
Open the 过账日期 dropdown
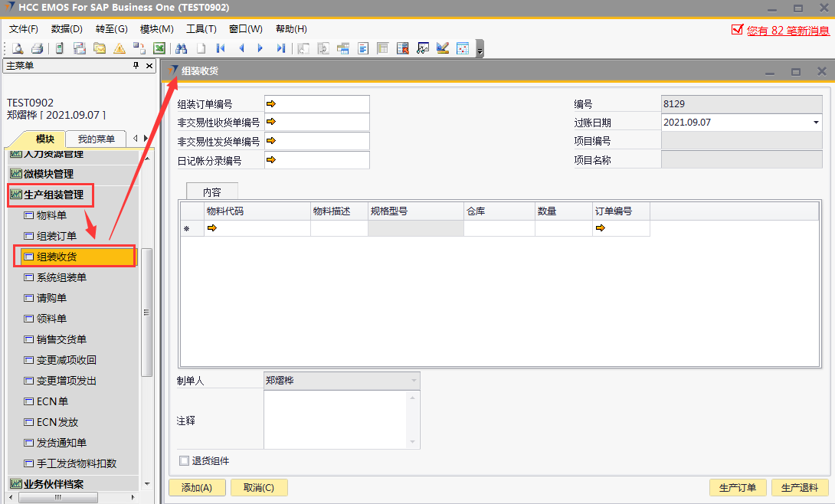click(x=815, y=123)
